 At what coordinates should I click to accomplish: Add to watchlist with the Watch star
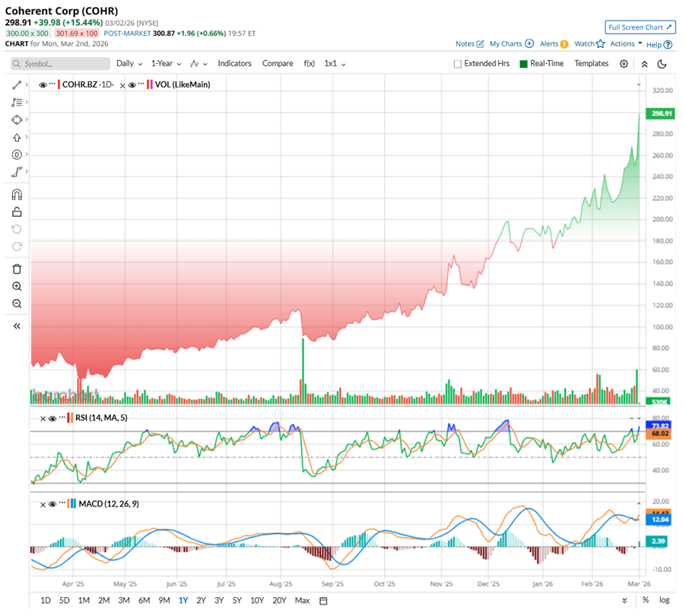pyautogui.click(x=600, y=44)
